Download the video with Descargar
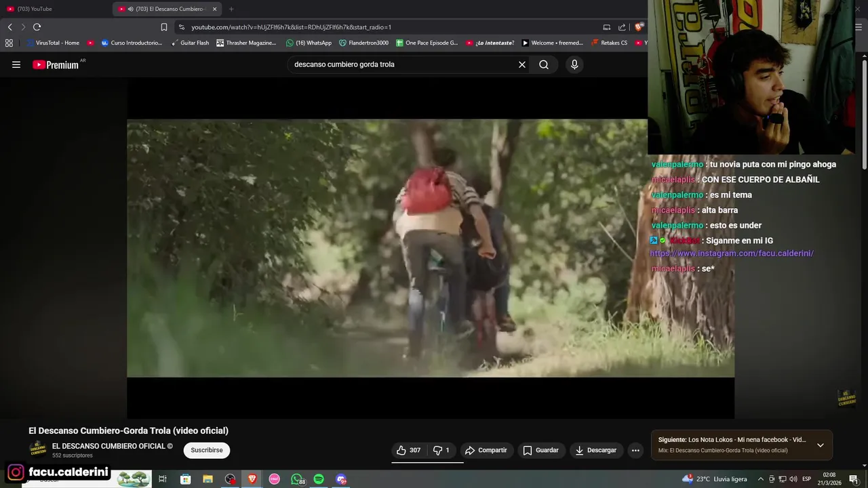 tap(596, 450)
